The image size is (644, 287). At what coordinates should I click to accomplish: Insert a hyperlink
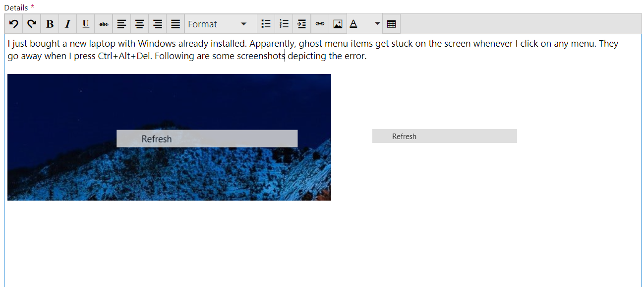(x=320, y=24)
